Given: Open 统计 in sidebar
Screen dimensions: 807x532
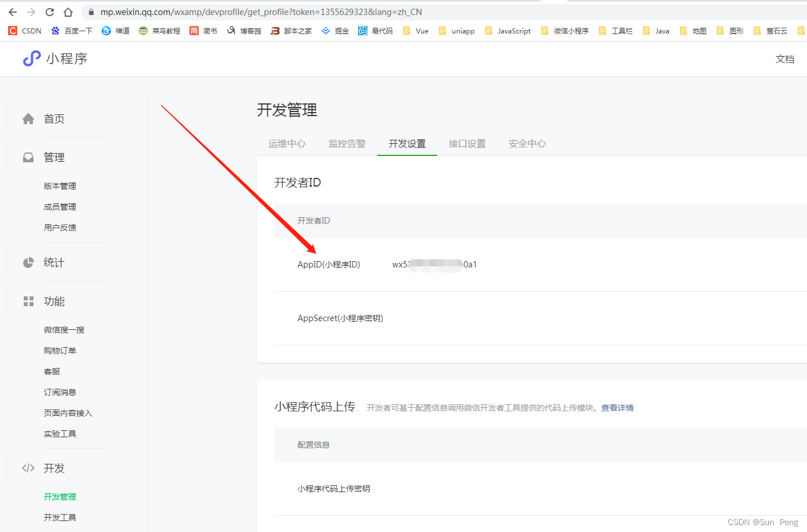Looking at the screenshot, I should click(54, 263).
